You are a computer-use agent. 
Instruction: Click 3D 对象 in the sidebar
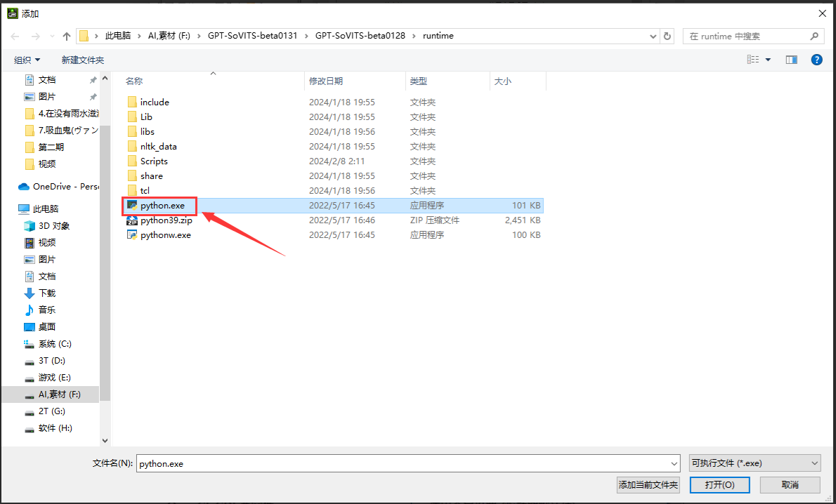(53, 226)
